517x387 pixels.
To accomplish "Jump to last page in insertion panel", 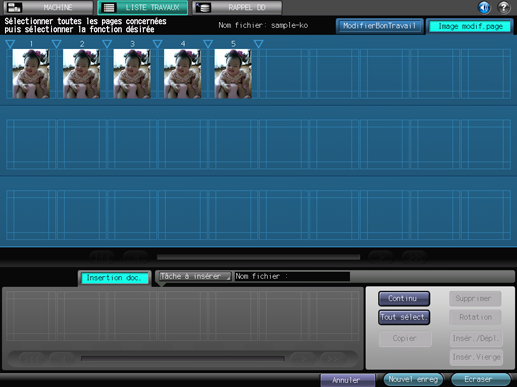I will [334, 359].
